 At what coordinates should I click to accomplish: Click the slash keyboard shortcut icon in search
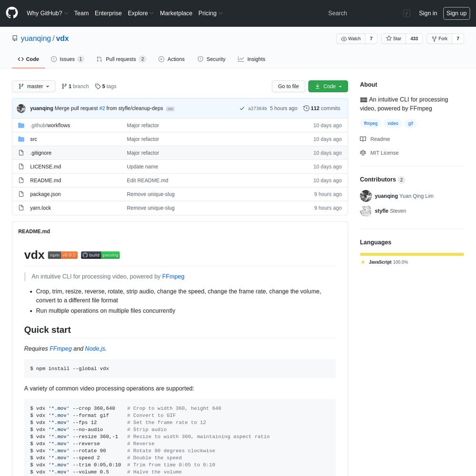coord(407,13)
